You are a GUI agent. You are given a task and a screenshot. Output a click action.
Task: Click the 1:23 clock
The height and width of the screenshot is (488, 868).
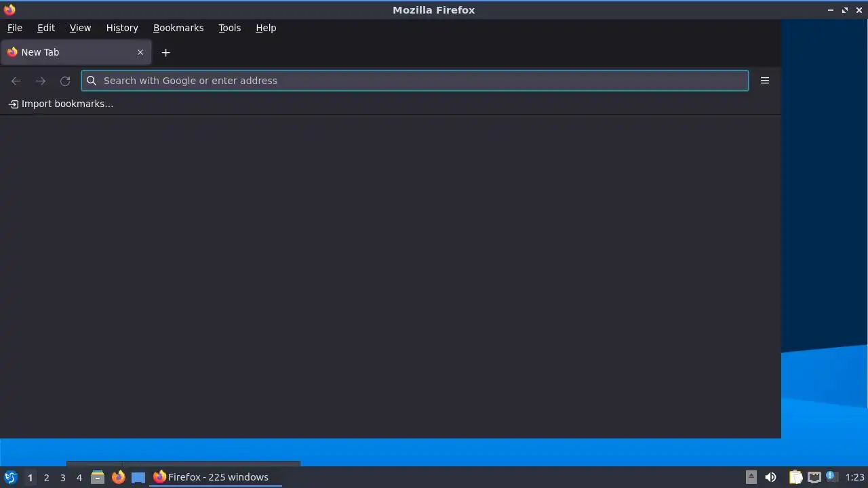(854, 477)
